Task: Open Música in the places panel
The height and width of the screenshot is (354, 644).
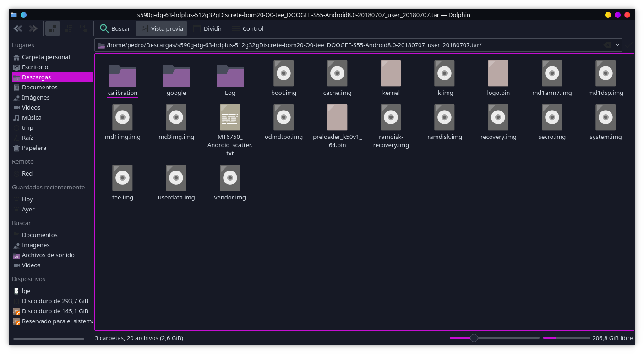Action: click(x=52, y=118)
